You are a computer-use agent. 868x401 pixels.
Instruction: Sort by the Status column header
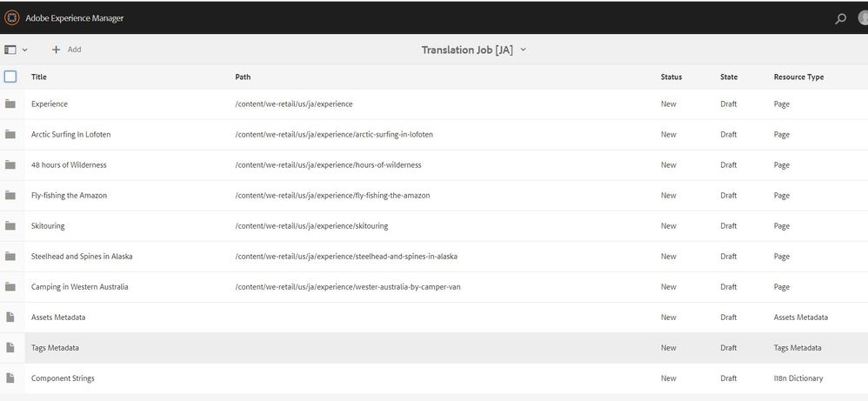(x=671, y=77)
